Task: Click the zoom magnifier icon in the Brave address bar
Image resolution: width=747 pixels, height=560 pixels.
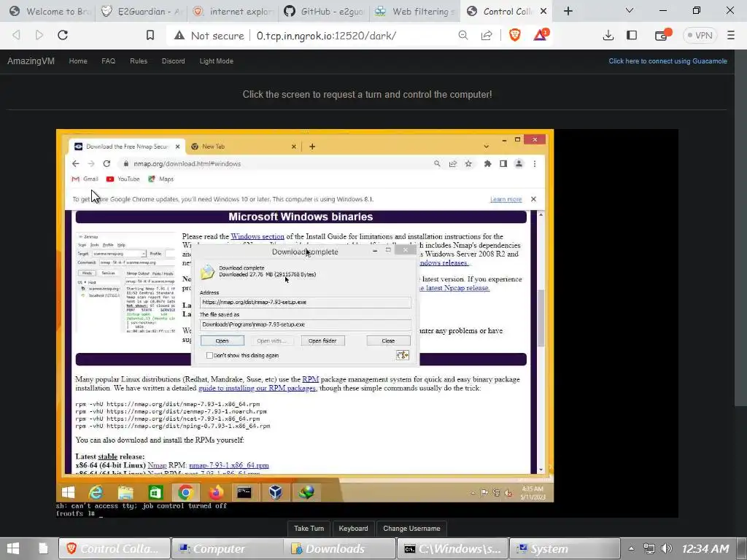Action: coord(462,35)
